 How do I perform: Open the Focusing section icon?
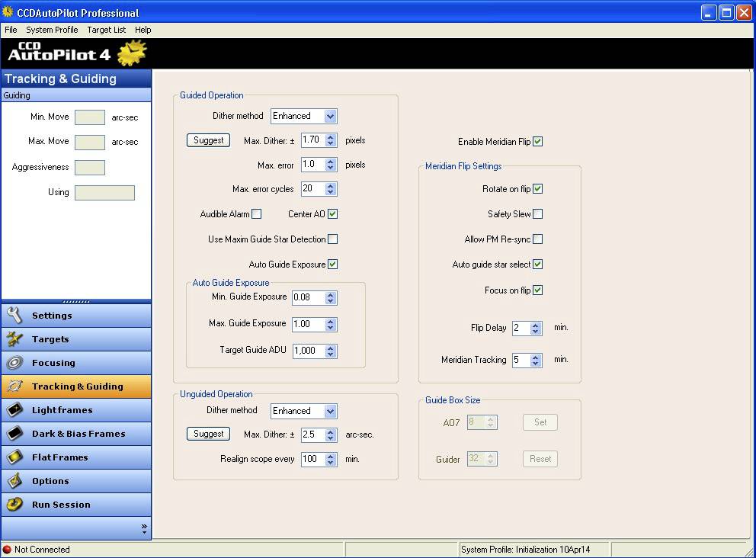point(15,364)
